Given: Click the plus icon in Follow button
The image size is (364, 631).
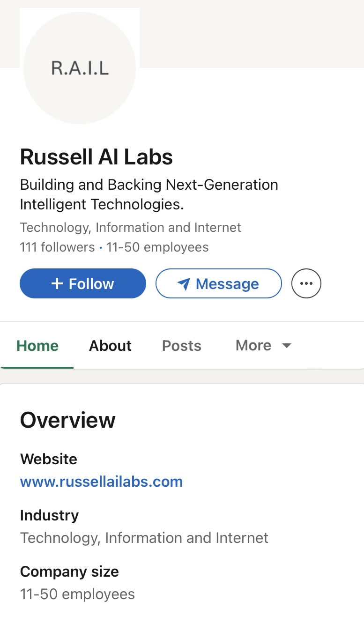Looking at the screenshot, I should 57,283.
